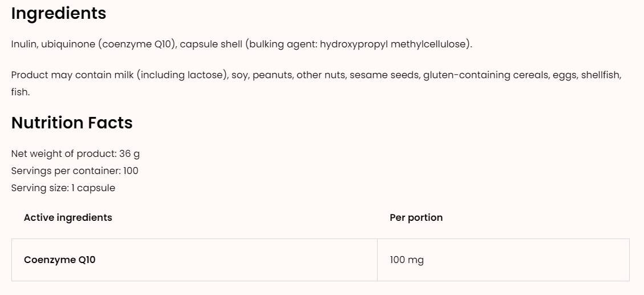Screen dimensions: 644x295
Task: Click the 100 mg table cell
Action: pos(407,260)
